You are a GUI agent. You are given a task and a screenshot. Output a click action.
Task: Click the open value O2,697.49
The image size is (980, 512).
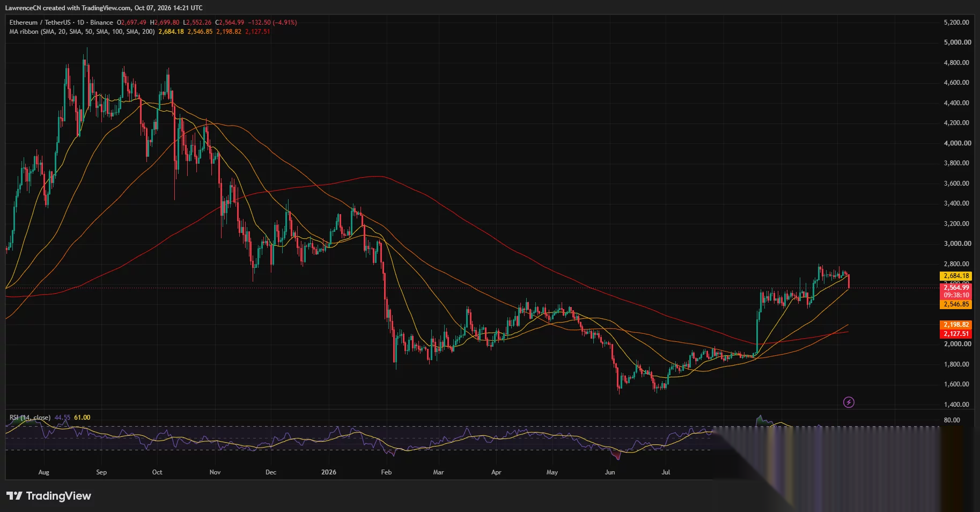tap(132, 23)
